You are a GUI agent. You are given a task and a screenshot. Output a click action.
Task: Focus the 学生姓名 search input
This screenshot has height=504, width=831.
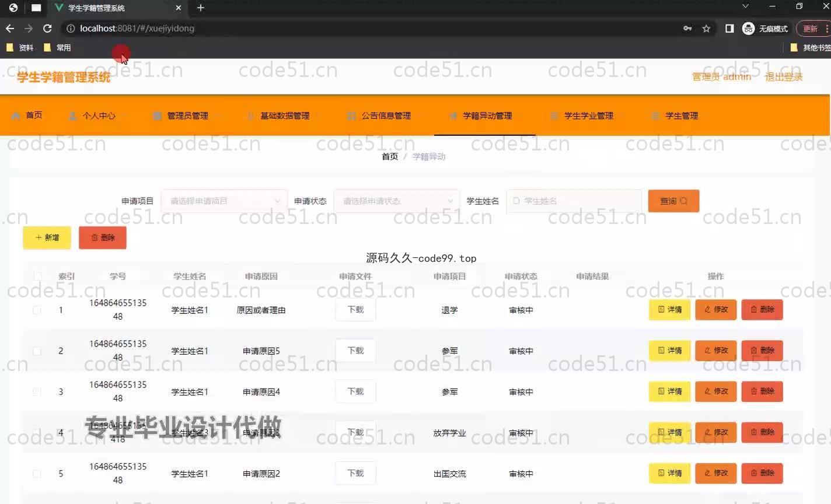(x=574, y=201)
